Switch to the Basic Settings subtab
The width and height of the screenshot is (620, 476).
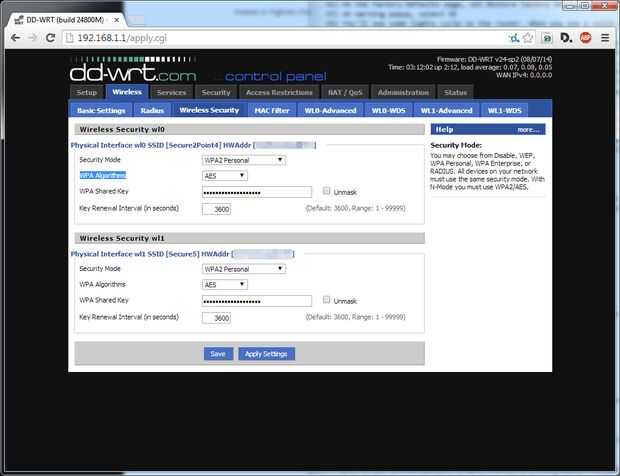coord(101,110)
